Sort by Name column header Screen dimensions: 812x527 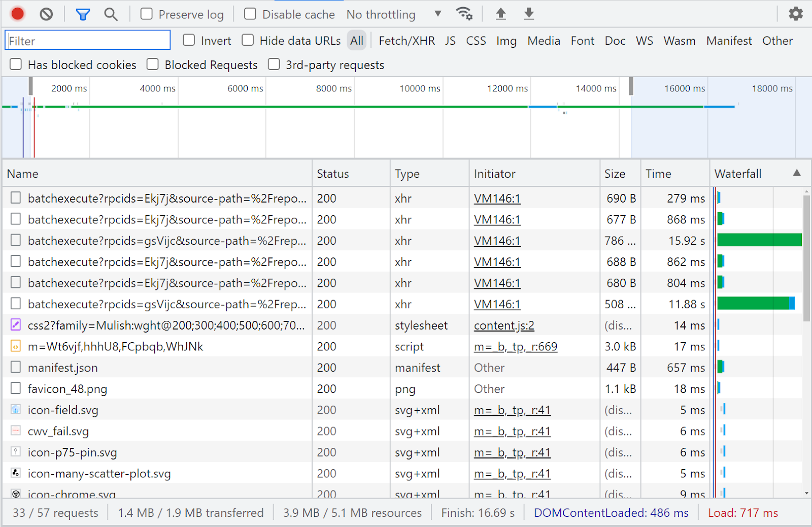coord(157,174)
